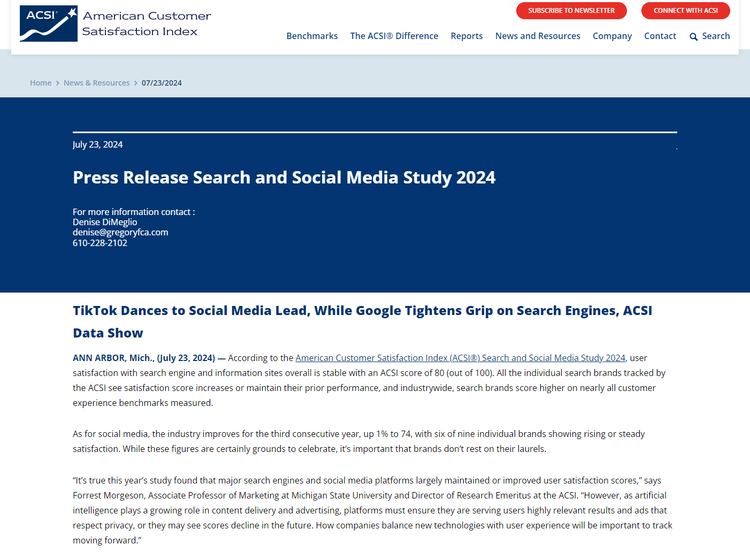The height and width of the screenshot is (560, 750).
Task: Click 'For more information contact :' text
Action: pyautogui.click(x=134, y=212)
